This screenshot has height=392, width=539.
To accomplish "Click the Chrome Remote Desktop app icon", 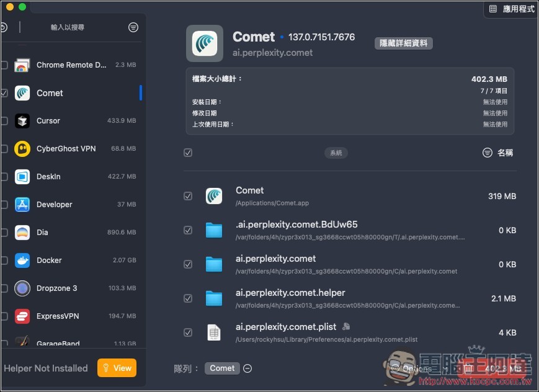I will coord(22,65).
